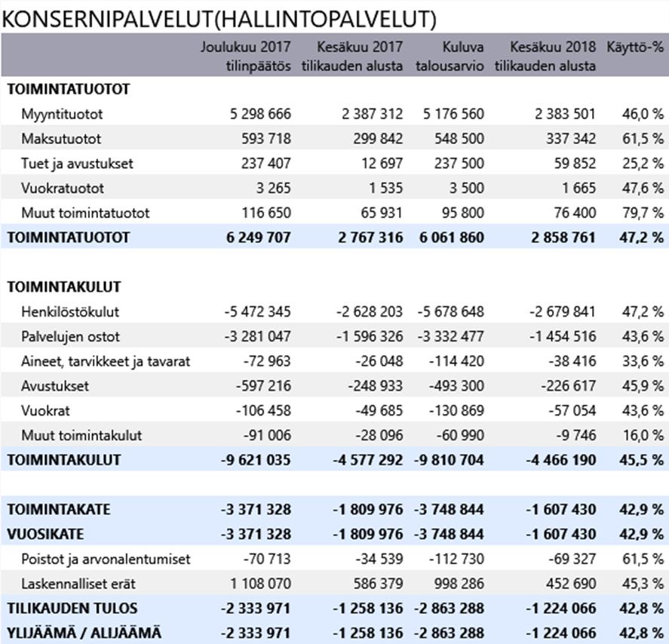
Task: Click Muut toimintakulut percentage 16,0 %
Action: (643, 435)
